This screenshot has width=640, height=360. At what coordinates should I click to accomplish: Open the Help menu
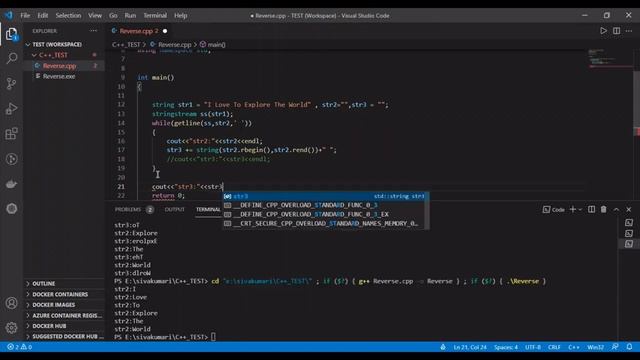click(x=180, y=16)
